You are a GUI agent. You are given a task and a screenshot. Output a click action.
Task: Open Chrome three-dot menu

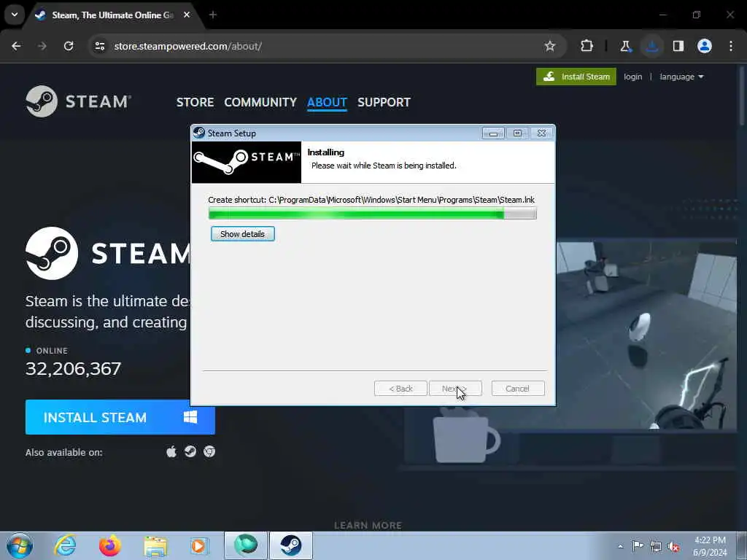click(731, 46)
